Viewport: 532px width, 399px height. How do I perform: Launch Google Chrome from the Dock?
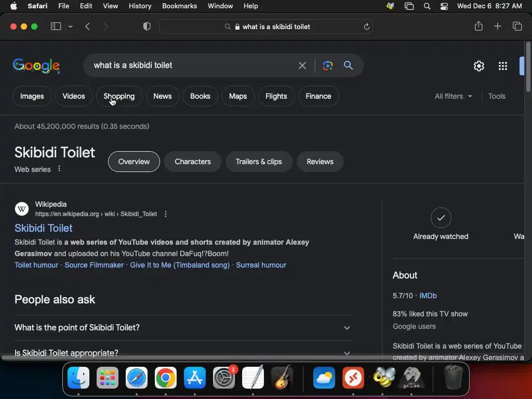tap(166, 377)
